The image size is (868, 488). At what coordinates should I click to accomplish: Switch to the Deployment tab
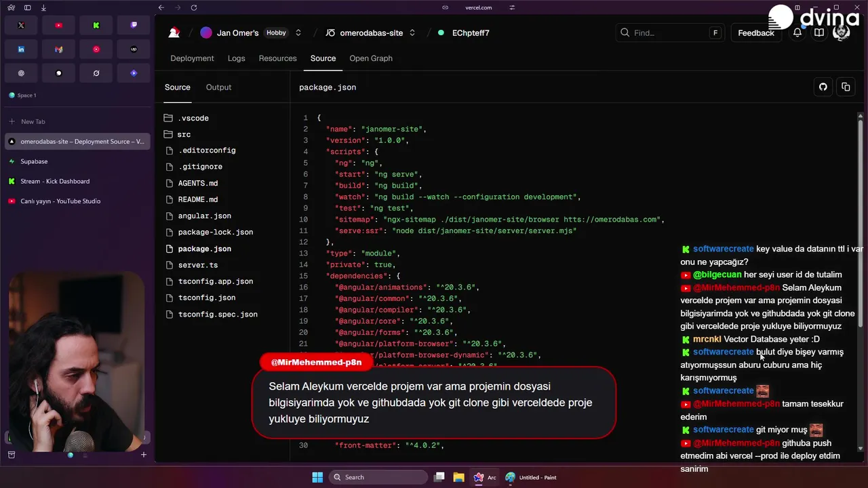coord(192,58)
